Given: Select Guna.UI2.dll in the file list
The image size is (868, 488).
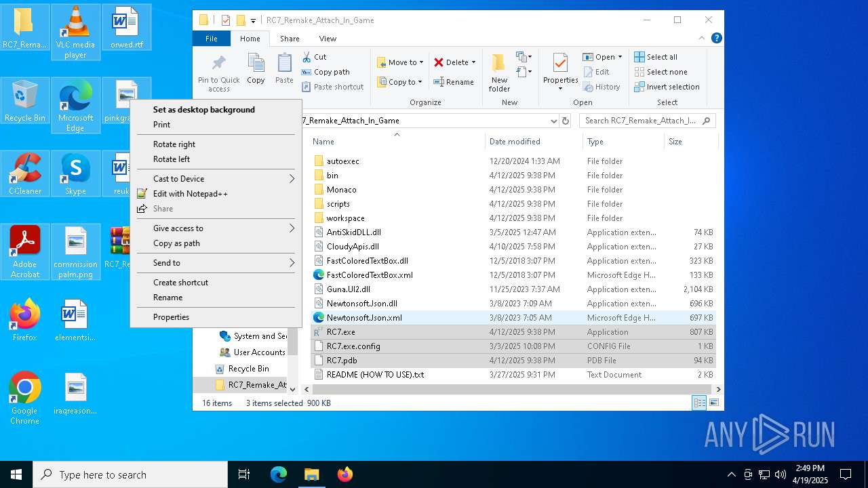Looking at the screenshot, I should click(513, 289).
